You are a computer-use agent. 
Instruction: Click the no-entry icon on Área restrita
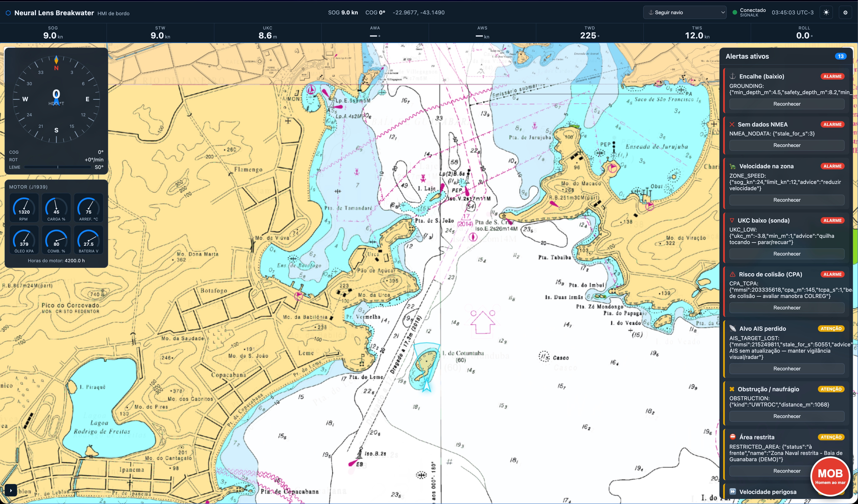pyautogui.click(x=733, y=437)
